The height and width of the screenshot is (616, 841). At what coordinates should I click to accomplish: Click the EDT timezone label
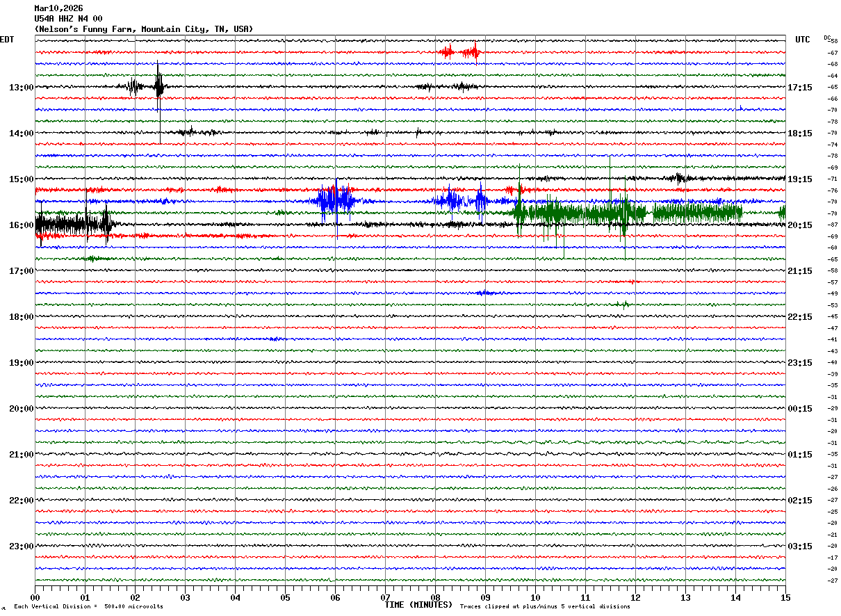point(7,40)
